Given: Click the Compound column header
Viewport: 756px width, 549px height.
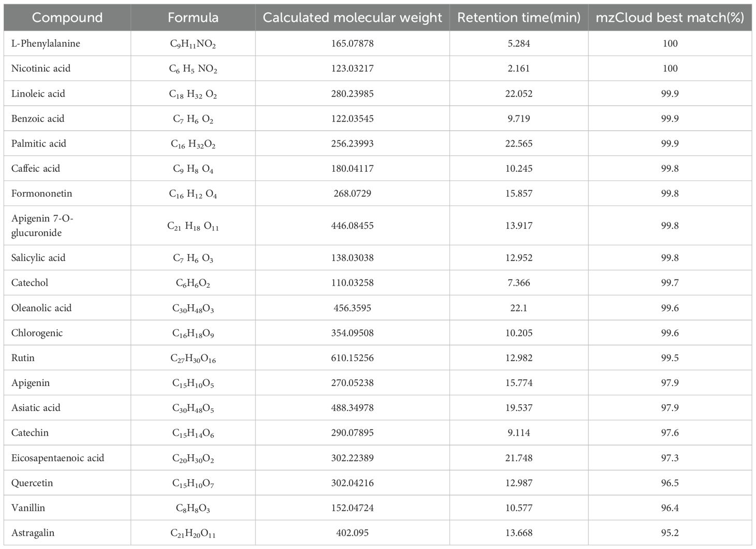Looking at the screenshot, I should click(x=67, y=18).
